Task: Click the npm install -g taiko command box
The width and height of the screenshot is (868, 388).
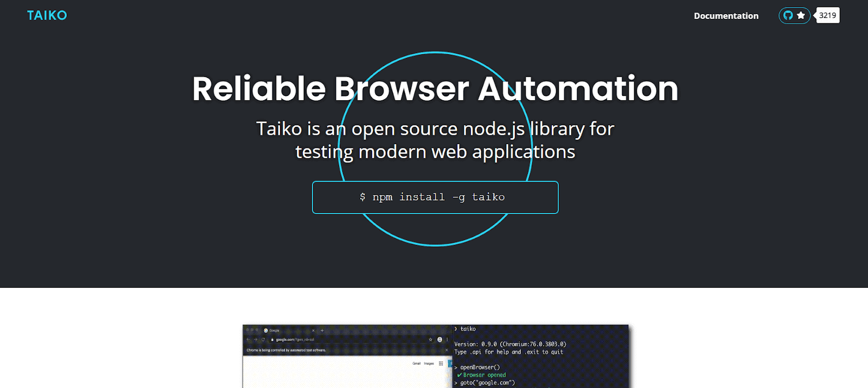Action: 435,197
